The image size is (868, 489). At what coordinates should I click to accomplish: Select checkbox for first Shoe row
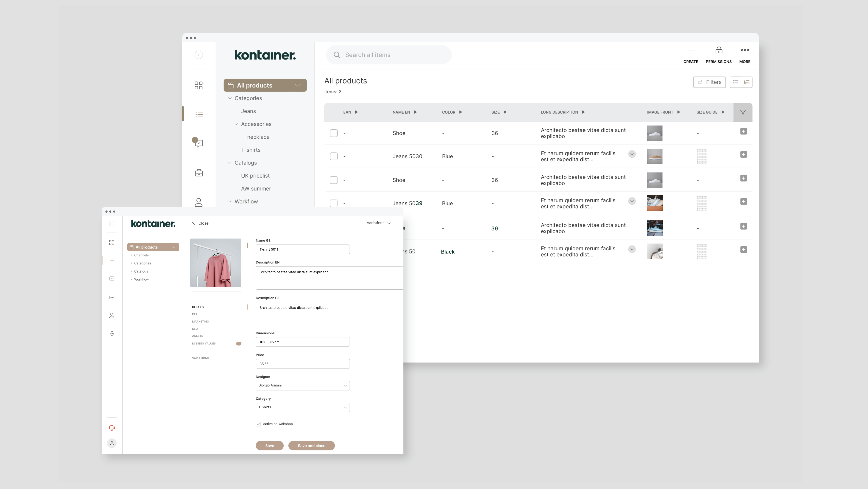333,133
